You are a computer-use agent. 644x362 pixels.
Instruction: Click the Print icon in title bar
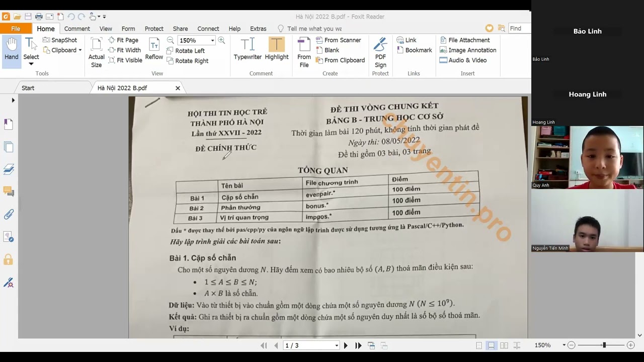click(x=39, y=17)
